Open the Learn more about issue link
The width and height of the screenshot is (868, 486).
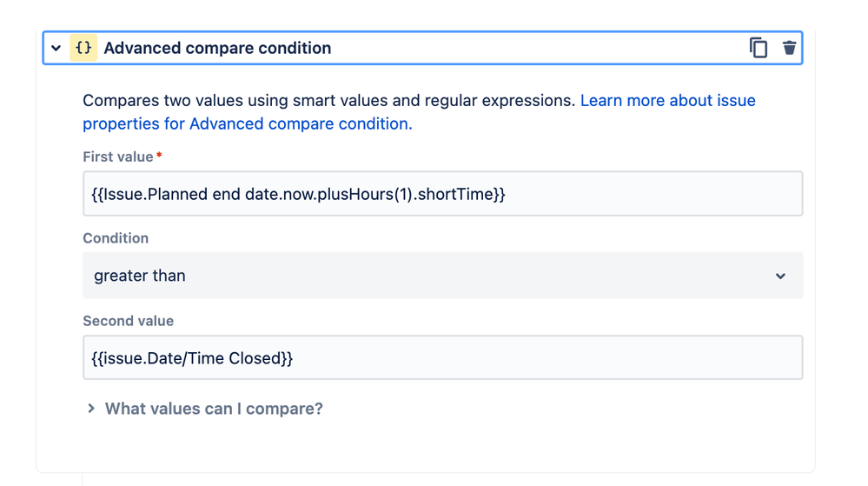667,100
